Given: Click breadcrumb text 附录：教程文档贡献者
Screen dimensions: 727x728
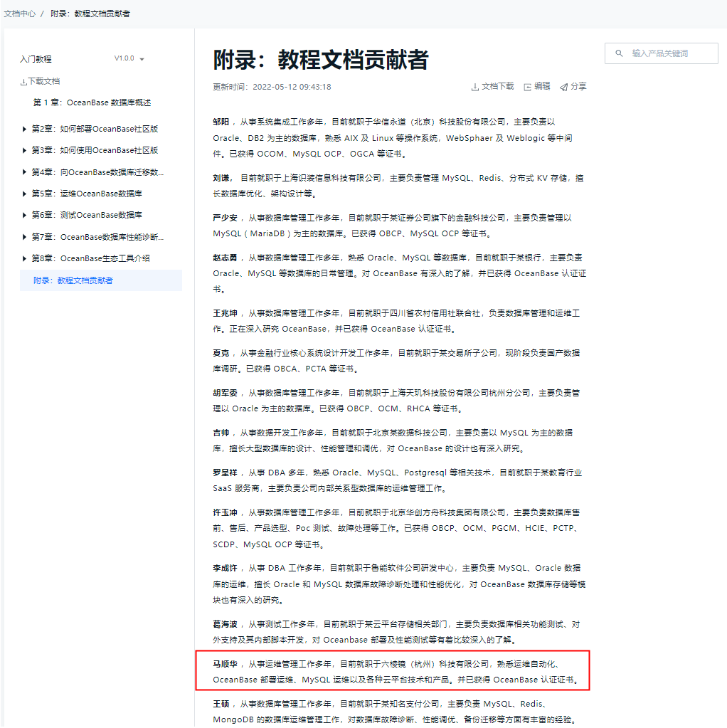Looking at the screenshot, I should 90,14.
